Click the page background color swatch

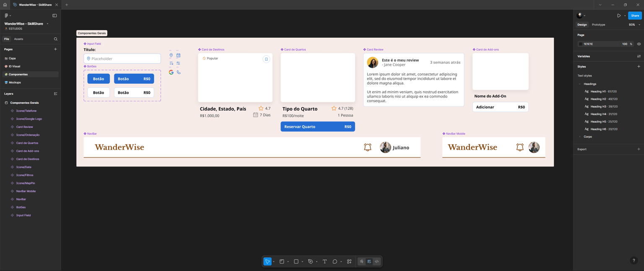click(581, 44)
